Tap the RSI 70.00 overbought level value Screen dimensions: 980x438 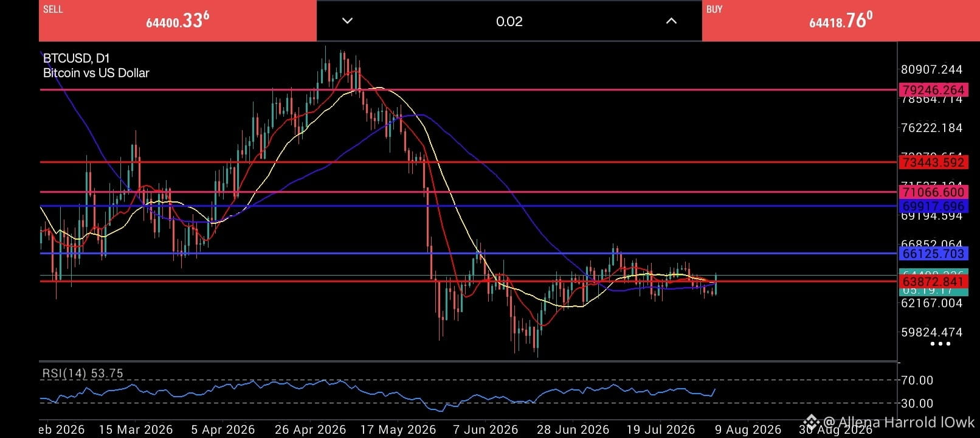point(917,381)
